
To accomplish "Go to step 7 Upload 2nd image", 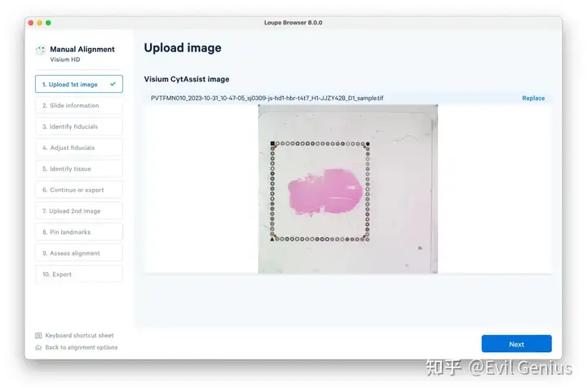I will (79, 211).
